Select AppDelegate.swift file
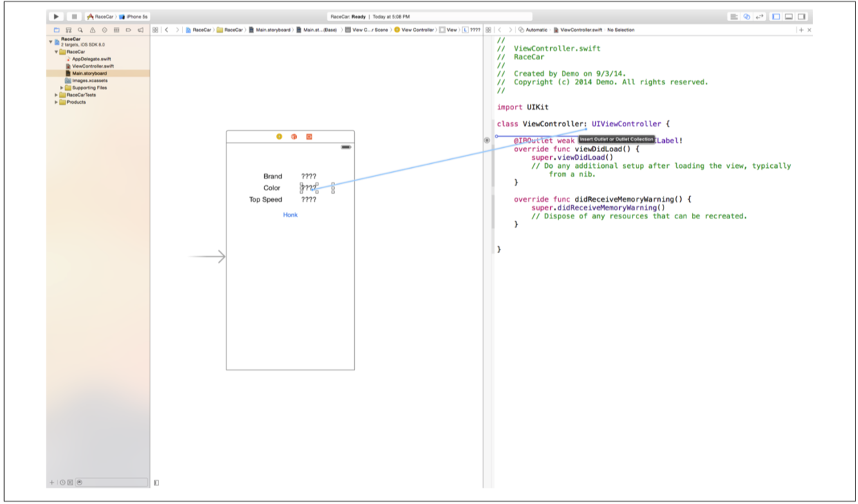Viewport: 858px width, 504px height. pyautogui.click(x=91, y=59)
